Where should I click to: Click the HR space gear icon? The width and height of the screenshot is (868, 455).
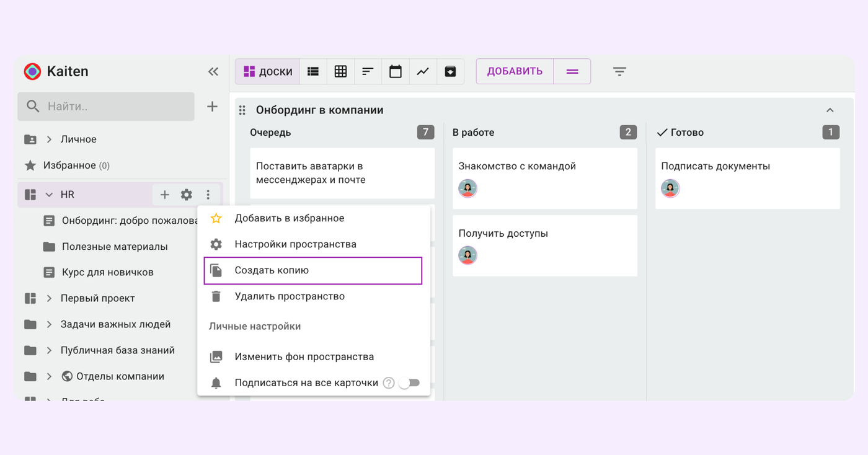pos(186,195)
